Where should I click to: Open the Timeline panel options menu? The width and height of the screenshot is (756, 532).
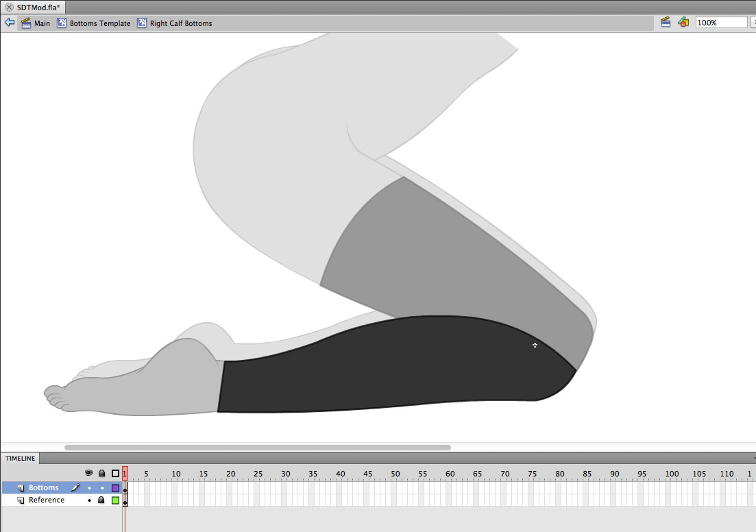[753, 458]
